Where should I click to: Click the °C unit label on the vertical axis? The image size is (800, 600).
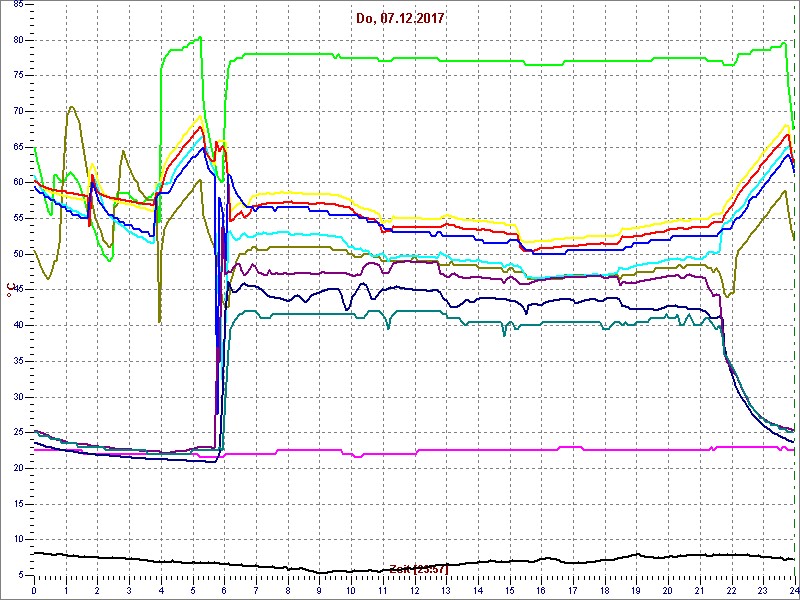(9, 290)
